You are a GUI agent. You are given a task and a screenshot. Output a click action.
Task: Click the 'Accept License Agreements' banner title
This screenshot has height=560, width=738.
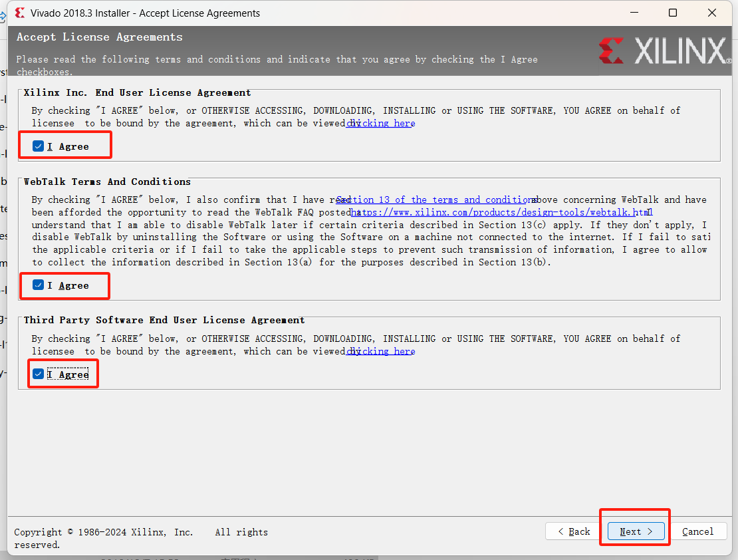coord(100,37)
